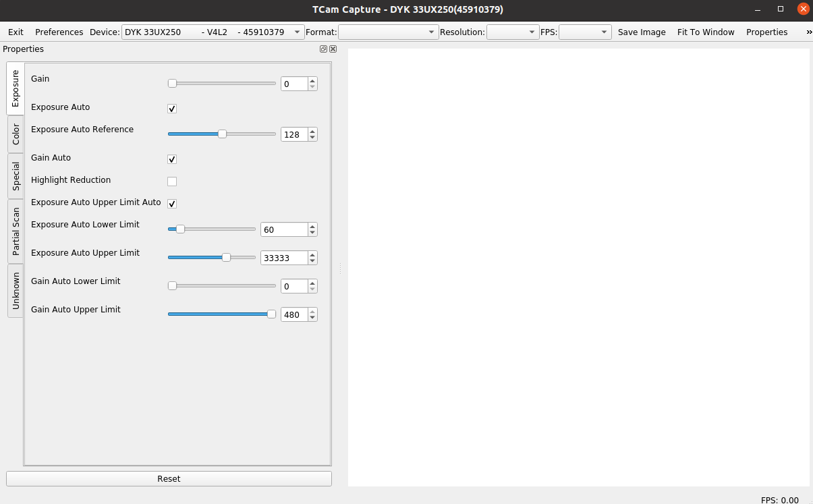
Task: Decrement Exposure Auto Reference with the down arrow
Action: pyautogui.click(x=312, y=138)
